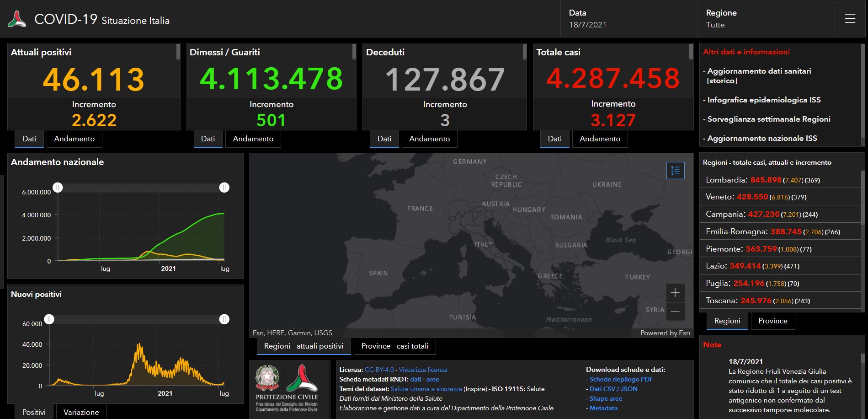Toggle Deceduti card to Andamento view
The height and width of the screenshot is (419, 868).
[429, 139]
